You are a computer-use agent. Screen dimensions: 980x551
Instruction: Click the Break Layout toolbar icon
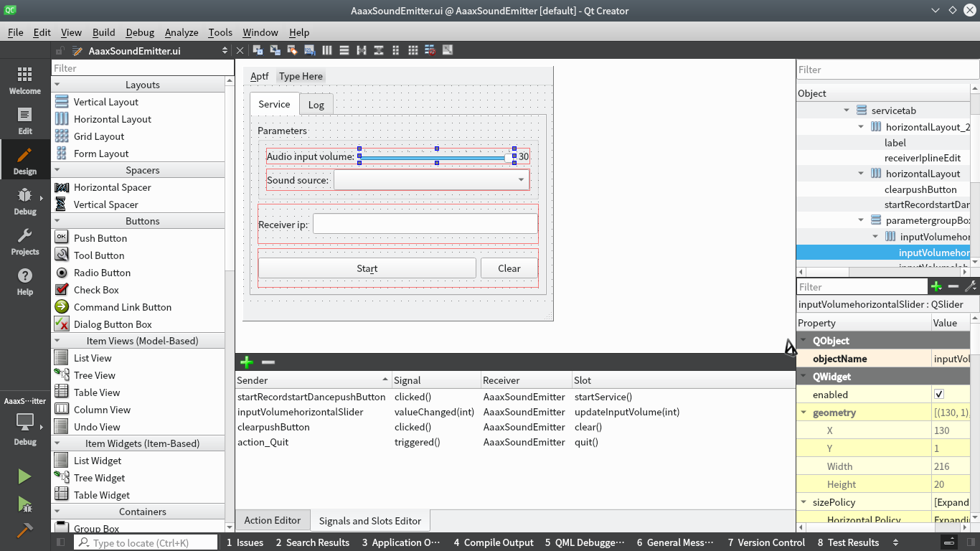point(430,50)
